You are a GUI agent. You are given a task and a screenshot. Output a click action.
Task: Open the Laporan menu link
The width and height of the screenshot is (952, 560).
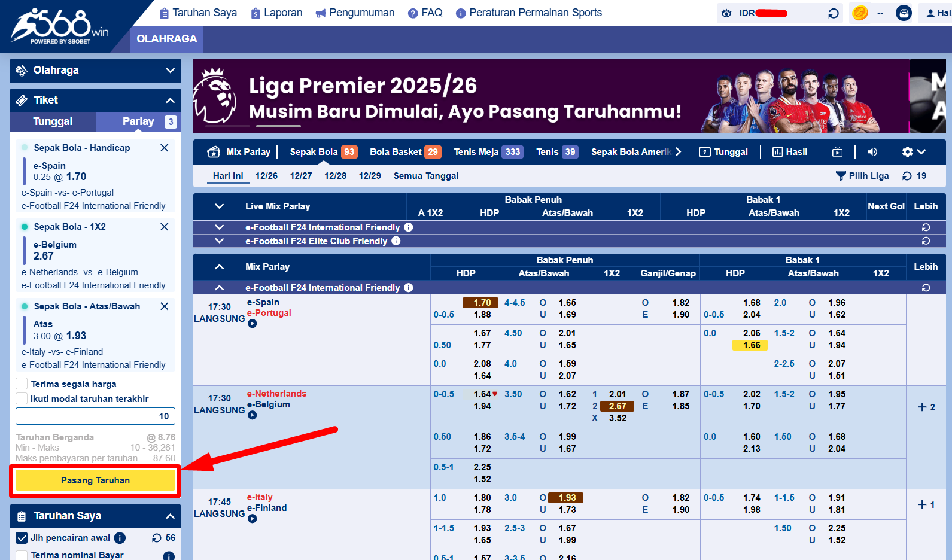click(x=276, y=13)
